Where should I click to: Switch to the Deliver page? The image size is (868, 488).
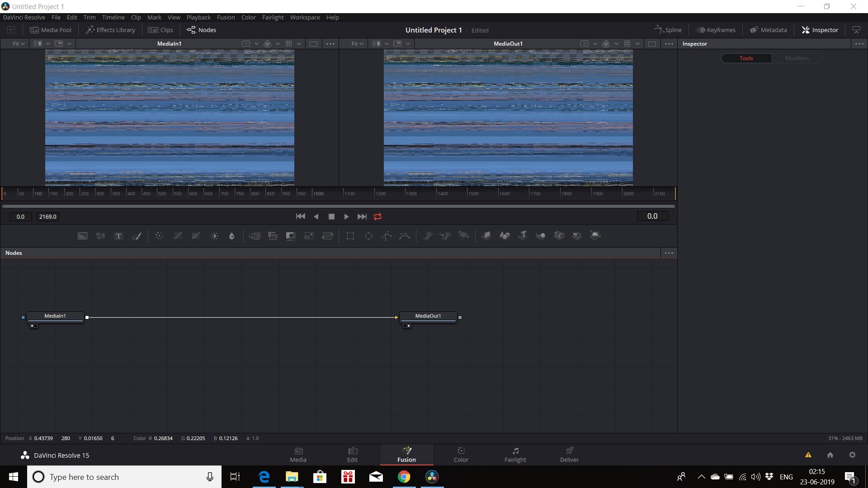[569, 455]
